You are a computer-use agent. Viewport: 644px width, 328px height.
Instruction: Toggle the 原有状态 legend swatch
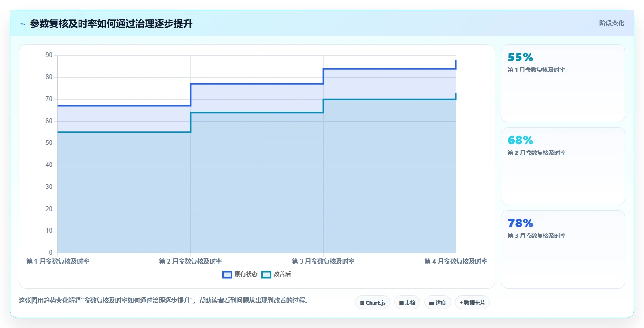227,275
